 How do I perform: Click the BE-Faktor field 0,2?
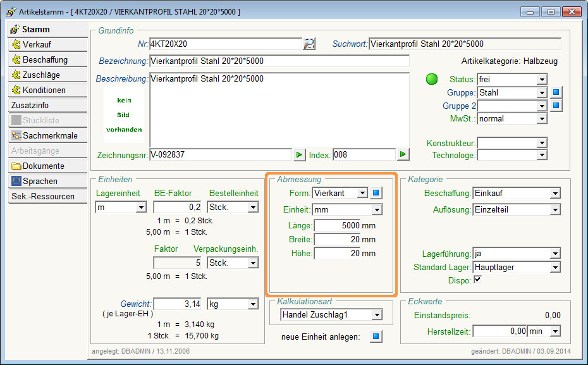[x=178, y=207]
